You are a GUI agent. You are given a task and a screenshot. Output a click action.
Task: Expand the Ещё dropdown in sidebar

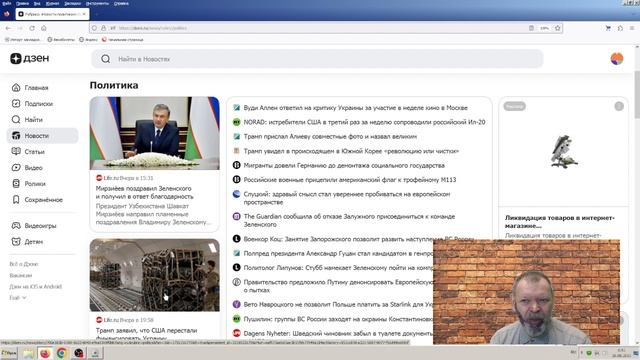(18, 298)
